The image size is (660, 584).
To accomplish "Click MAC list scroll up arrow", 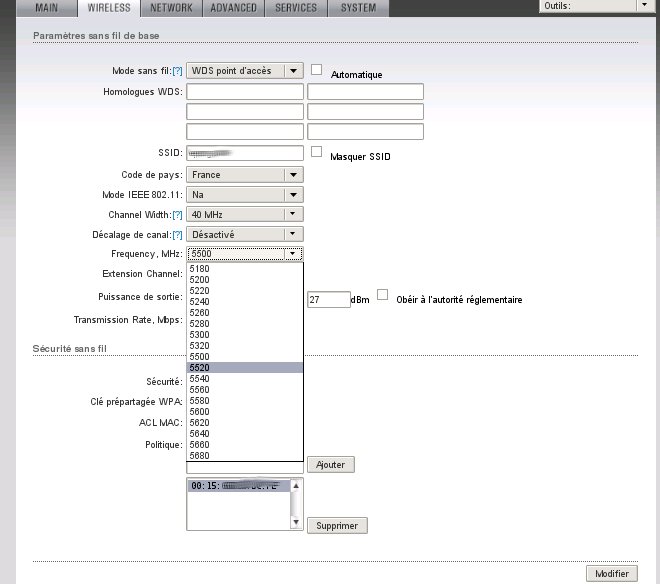I will point(296,486).
